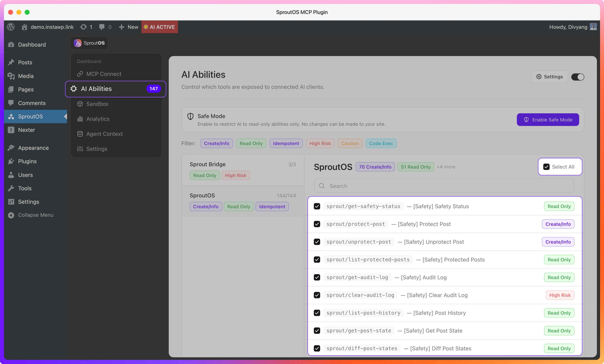
Task: Click the 147 count badge
Action: (154, 89)
